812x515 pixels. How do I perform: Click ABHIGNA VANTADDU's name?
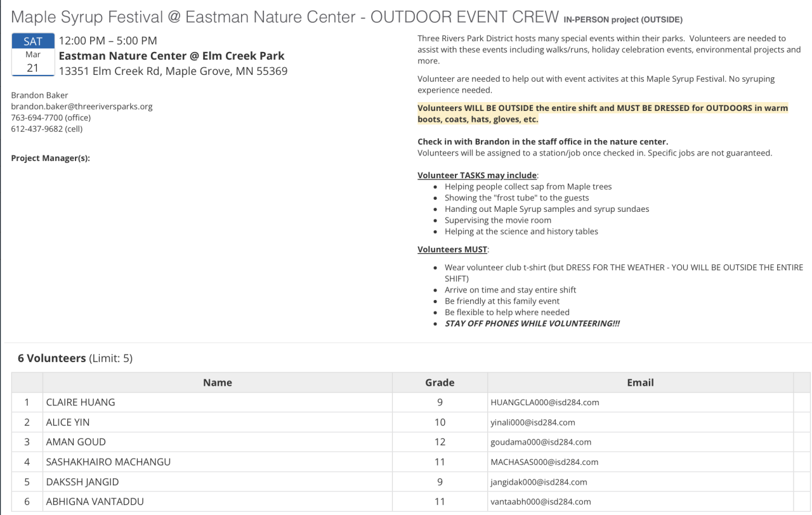click(95, 502)
